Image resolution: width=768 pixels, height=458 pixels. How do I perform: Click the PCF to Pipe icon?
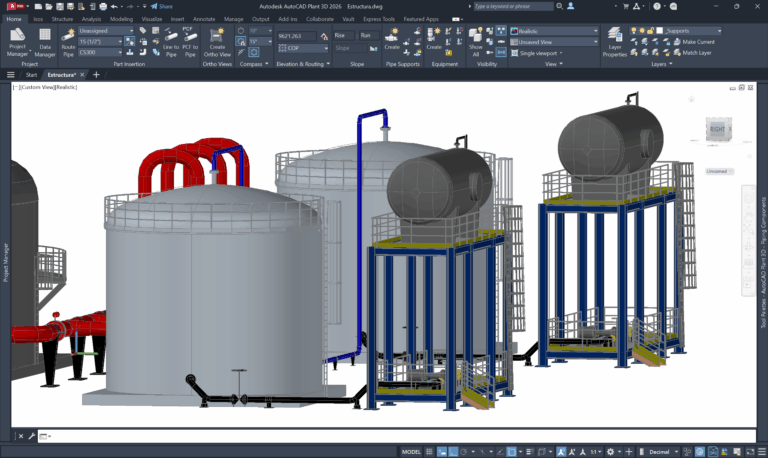pyautogui.click(x=190, y=40)
